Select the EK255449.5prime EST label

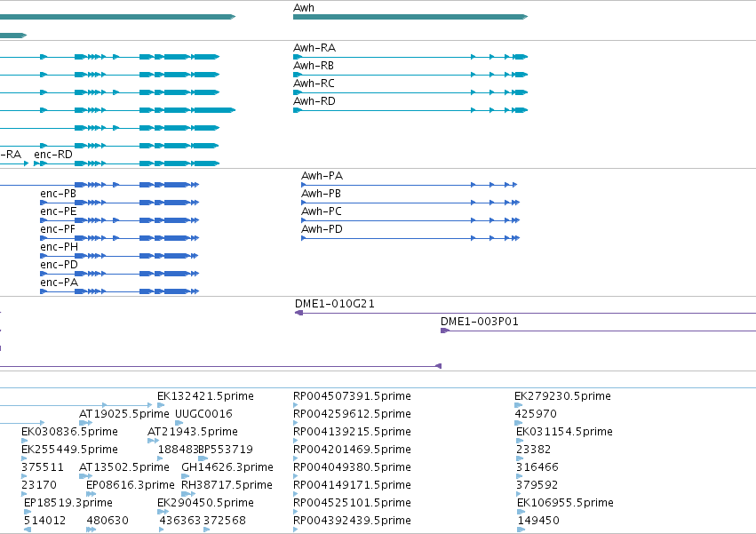(69, 450)
